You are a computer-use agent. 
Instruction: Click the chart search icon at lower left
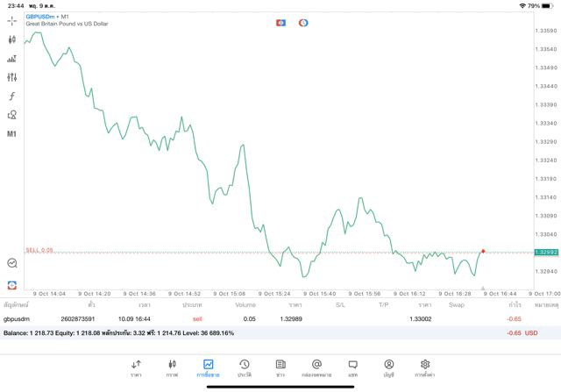click(11, 262)
